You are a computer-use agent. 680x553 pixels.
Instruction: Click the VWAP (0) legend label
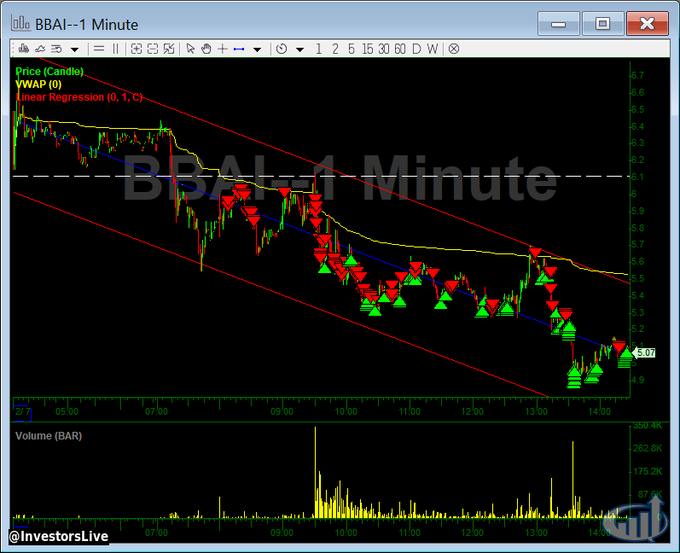pos(39,84)
